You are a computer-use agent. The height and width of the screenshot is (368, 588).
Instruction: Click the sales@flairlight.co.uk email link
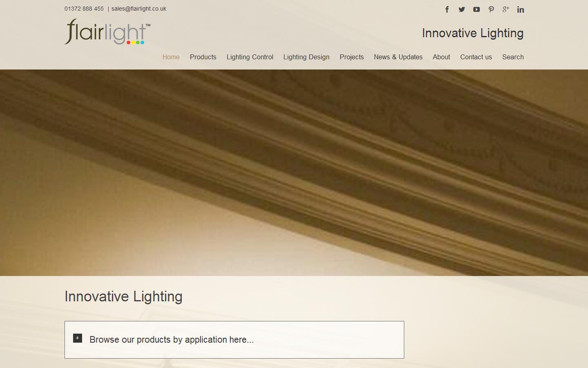pyautogui.click(x=139, y=9)
